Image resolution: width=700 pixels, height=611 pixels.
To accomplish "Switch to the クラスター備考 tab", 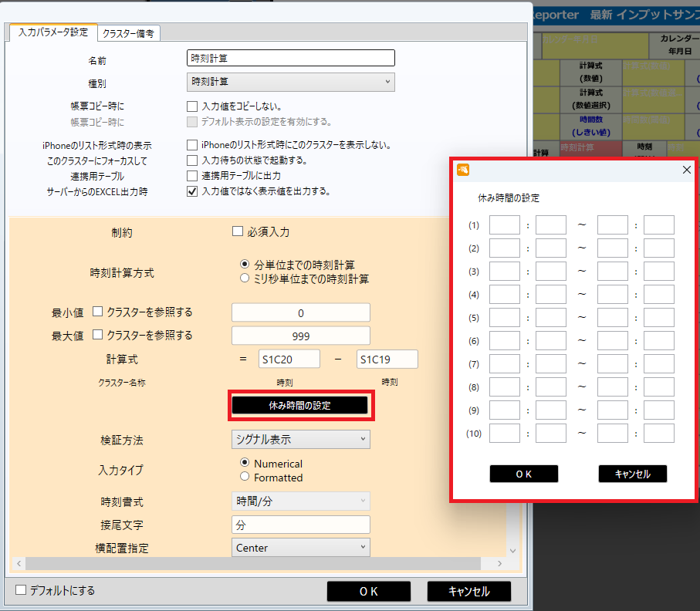I will point(127,32).
